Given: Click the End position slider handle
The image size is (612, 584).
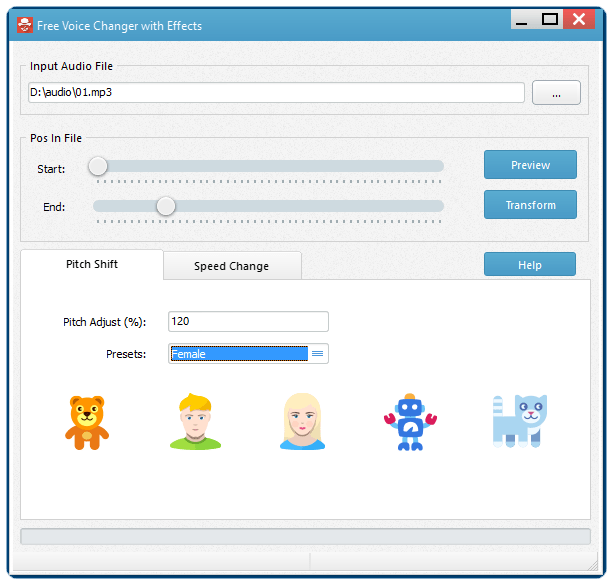Looking at the screenshot, I should point(166,206).
